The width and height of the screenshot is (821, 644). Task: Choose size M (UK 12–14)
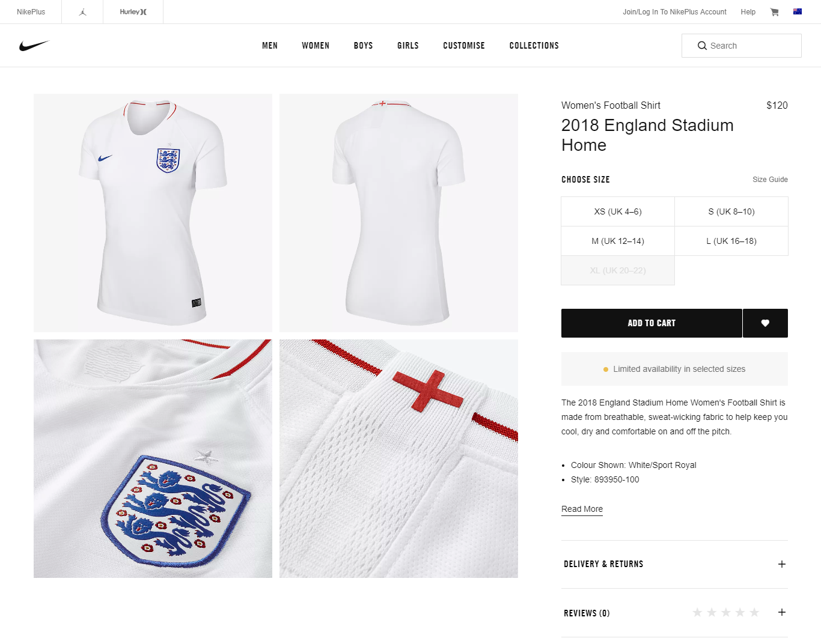pos(618,241)
